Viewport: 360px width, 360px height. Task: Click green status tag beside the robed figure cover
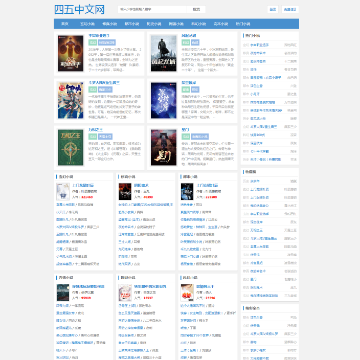[x=93, y=42]
